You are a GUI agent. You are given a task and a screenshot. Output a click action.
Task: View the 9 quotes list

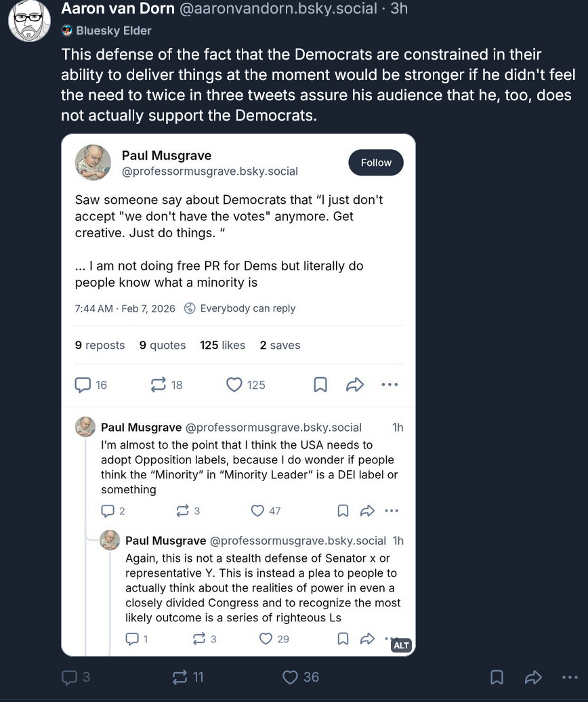click(x=163, y=345)
